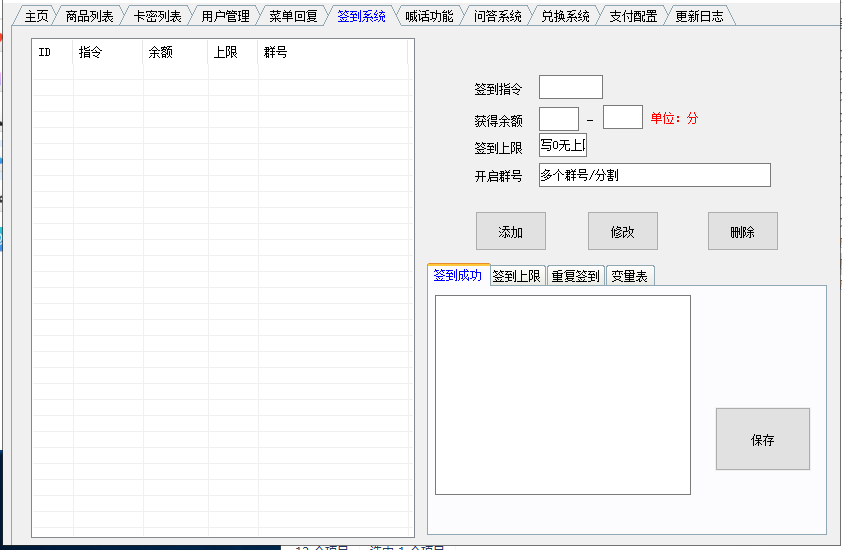842x550 pixels.
Task: Click the 签到上限 input field
Action: tap(563, 145)
